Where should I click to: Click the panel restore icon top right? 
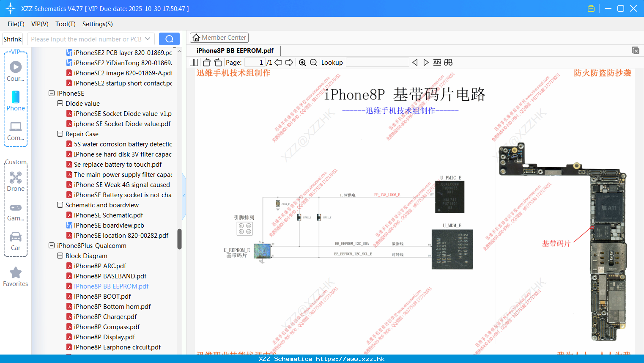coord(635,50)
